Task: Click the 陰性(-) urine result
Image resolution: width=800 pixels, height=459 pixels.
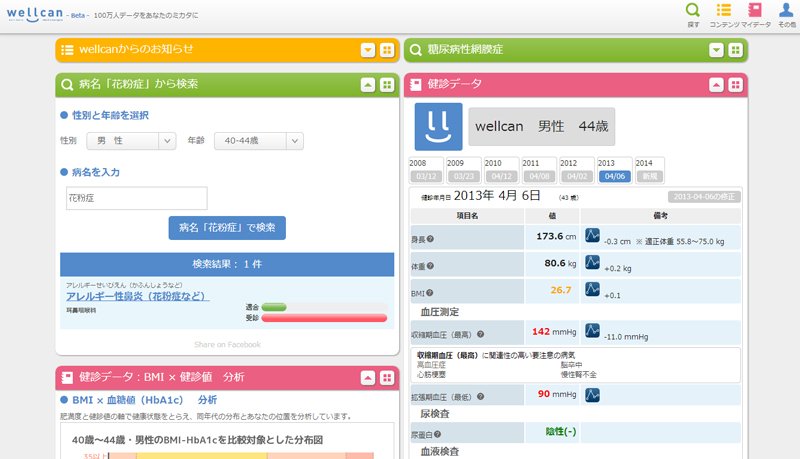Action: click(x=561, y=431)
